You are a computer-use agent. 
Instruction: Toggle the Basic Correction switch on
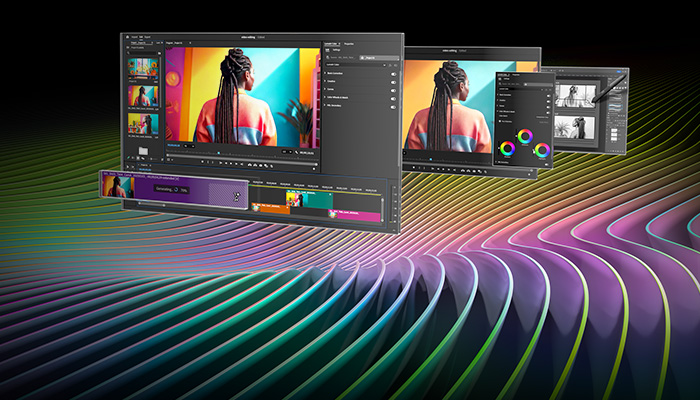click(393, 74)
